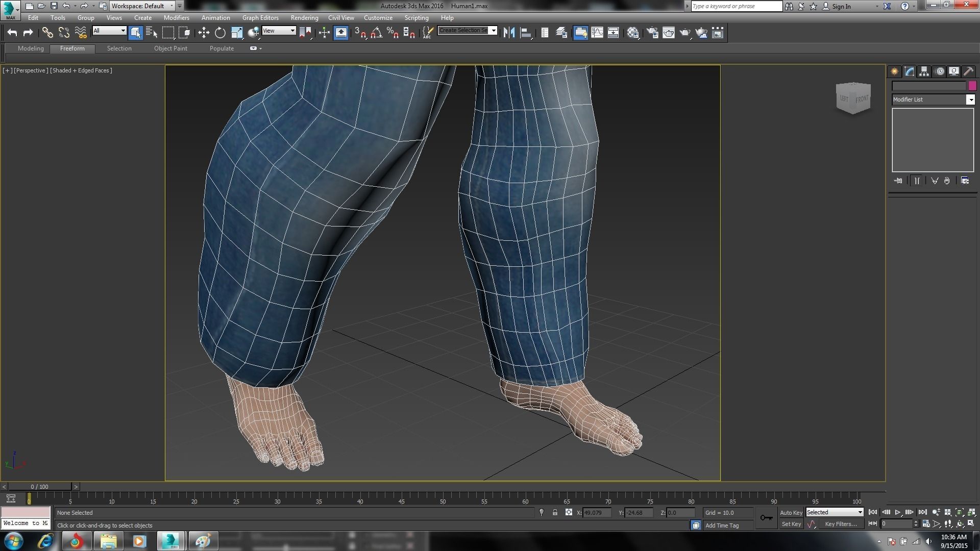Image resolution: width=980 pixels, height=551 pixels.
Task: Toggle Angle Snap on the toolbar
Action: click(x=377, y=33)
